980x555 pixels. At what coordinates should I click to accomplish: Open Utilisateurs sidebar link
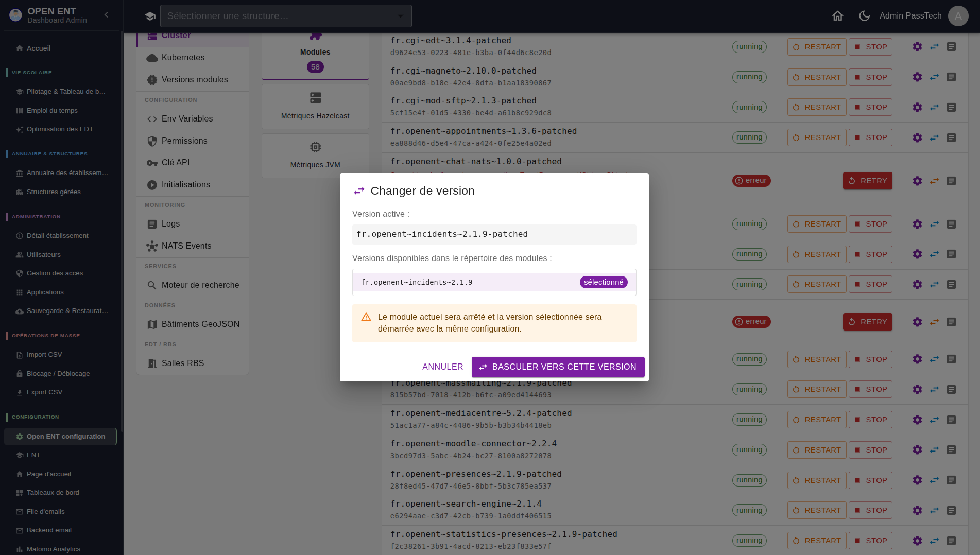point(61,255)
